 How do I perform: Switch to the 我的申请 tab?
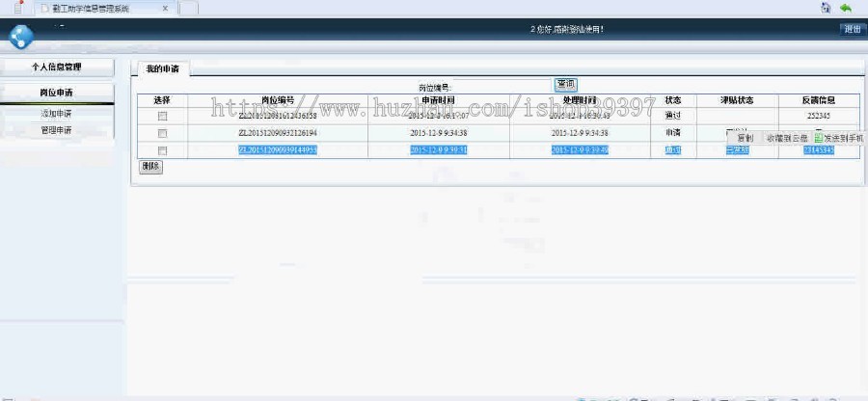click(161, 69)
